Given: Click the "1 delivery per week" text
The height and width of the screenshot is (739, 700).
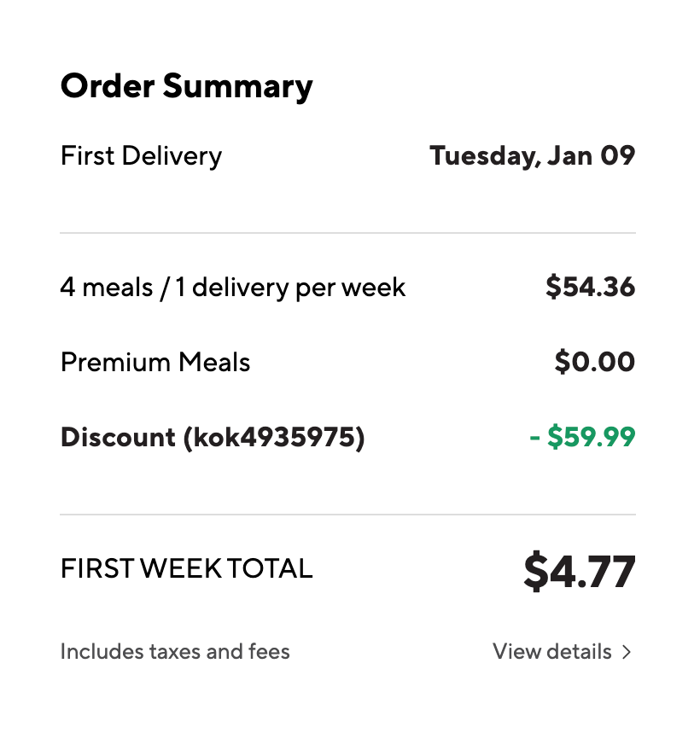Looking at the screenshot, I should 291,288.
